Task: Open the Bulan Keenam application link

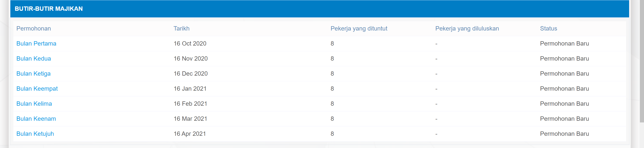Action: pos(36,119)
